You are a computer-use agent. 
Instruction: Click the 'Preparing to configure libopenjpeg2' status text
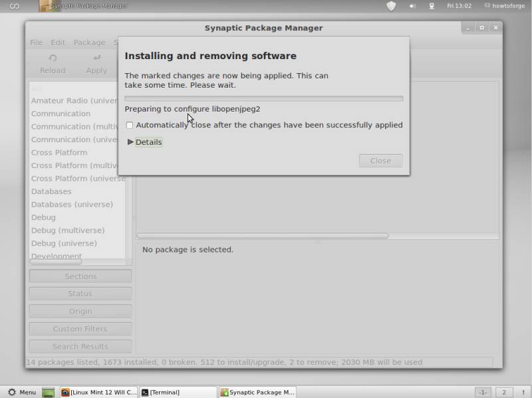192,109
